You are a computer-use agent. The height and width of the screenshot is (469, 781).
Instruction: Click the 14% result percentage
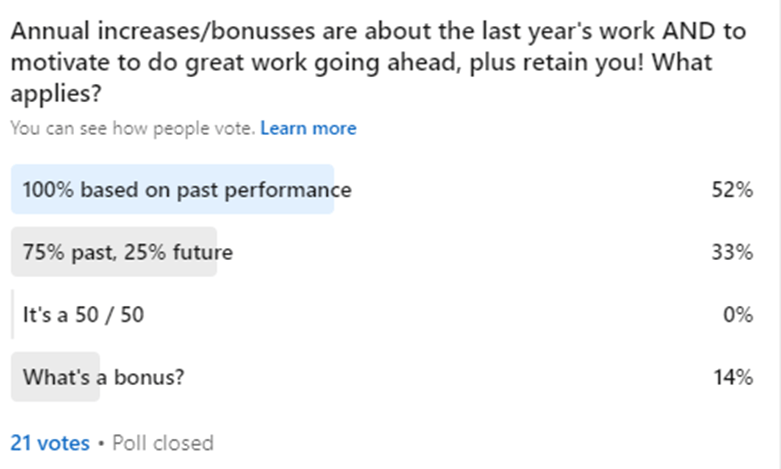click(735, 377)
